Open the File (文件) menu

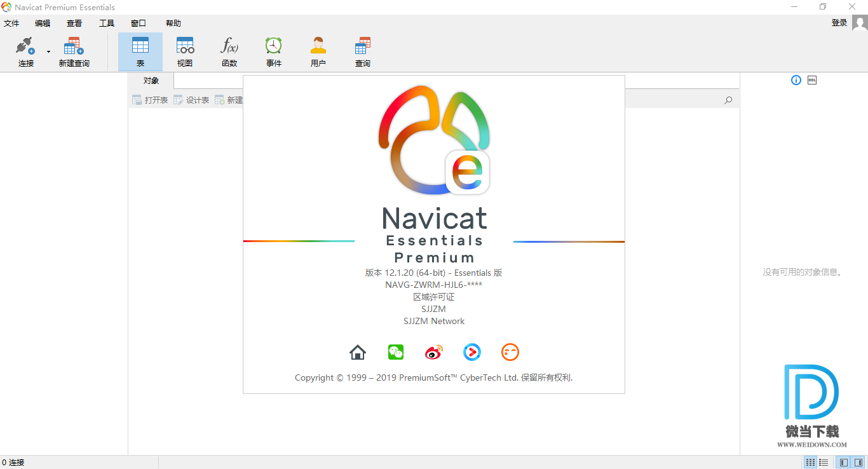click(x=11, y=23)
